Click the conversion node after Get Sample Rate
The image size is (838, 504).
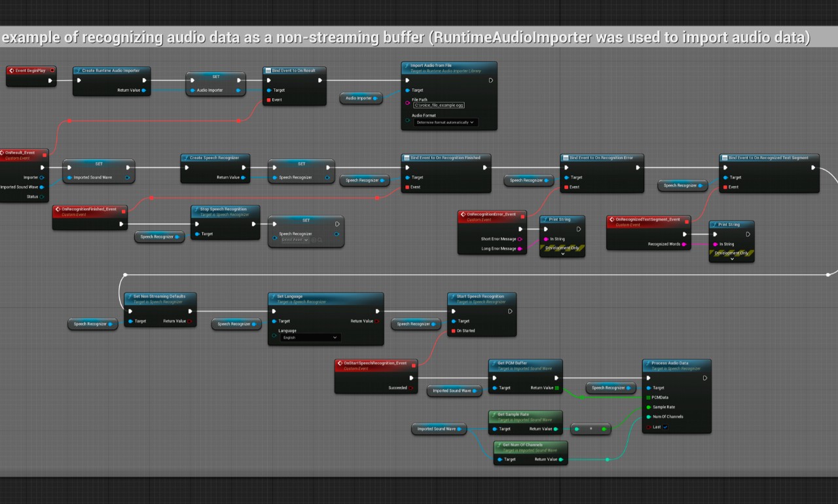click(591, 429)
